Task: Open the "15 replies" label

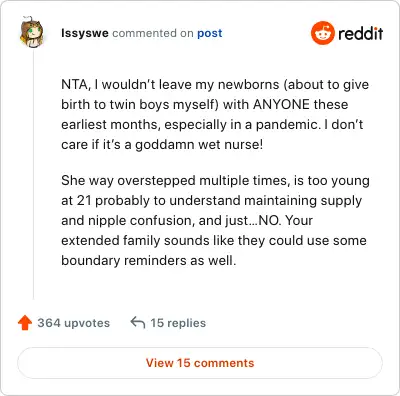Action: click(178, 323)
